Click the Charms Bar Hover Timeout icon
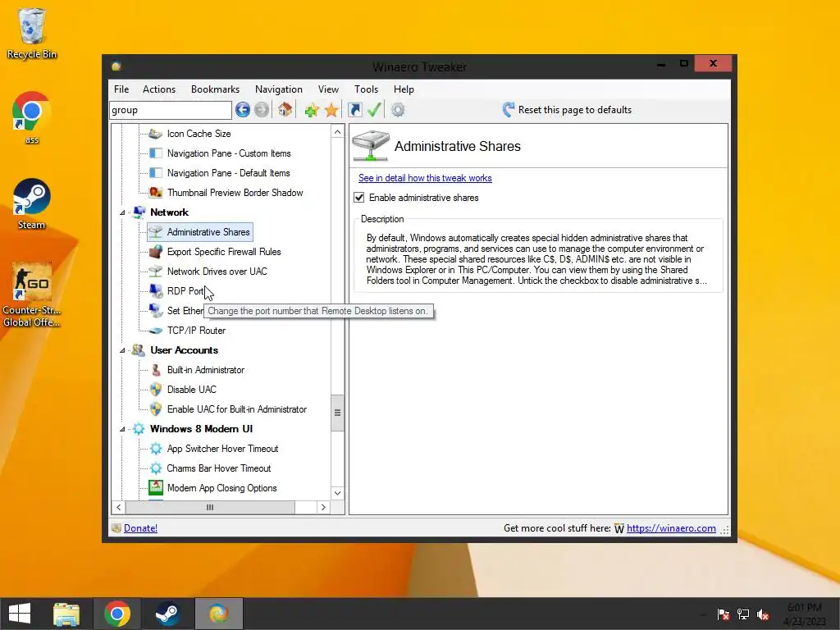 click(x=155, y=468)
